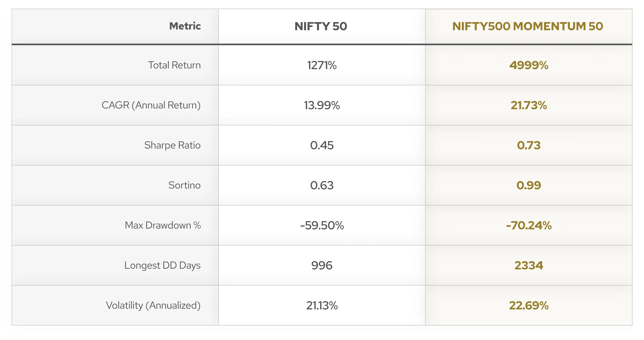This screenshot has width=644, height=340.
Task: Click the -70.24% drawdown value
Action: click(x=529, y=225)
